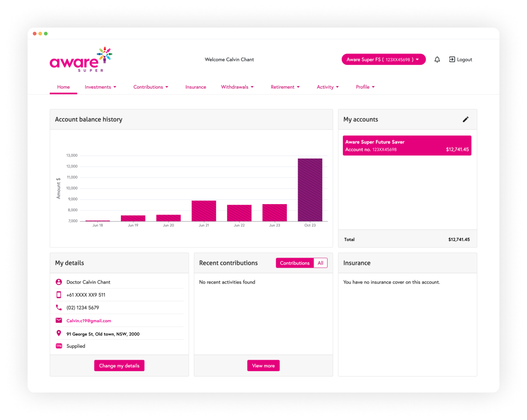Click the Jun 18 bar in the chart
Screen dimensions: 527x420
coord(97,220)
